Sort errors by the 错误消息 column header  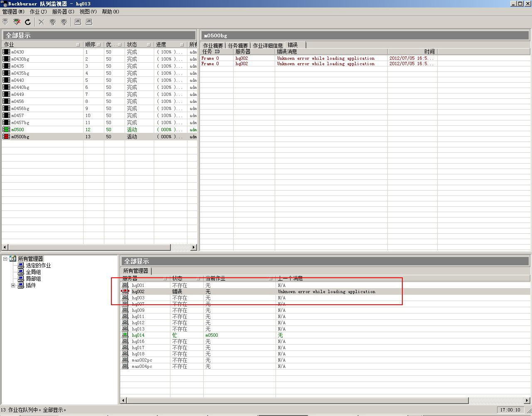331,51
